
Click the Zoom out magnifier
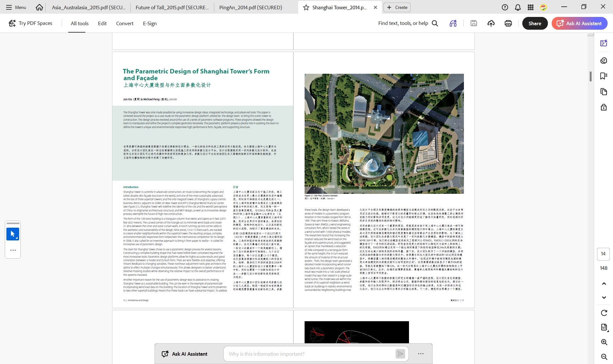[x=604, y=357]
